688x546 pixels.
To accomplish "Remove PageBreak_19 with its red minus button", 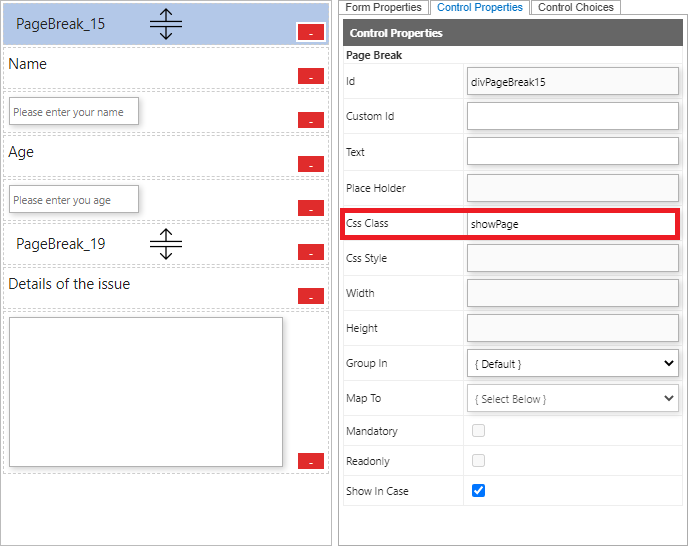I will pos(310,252).
